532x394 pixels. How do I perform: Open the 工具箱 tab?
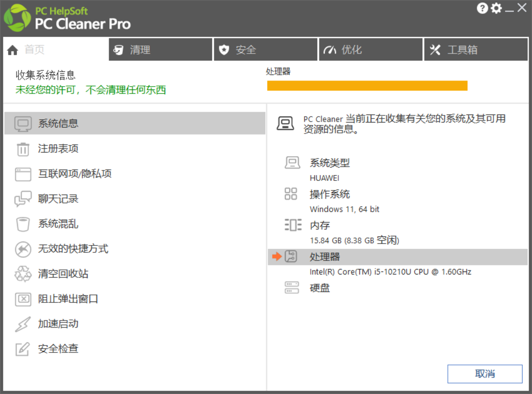click(x=476, y=50)
